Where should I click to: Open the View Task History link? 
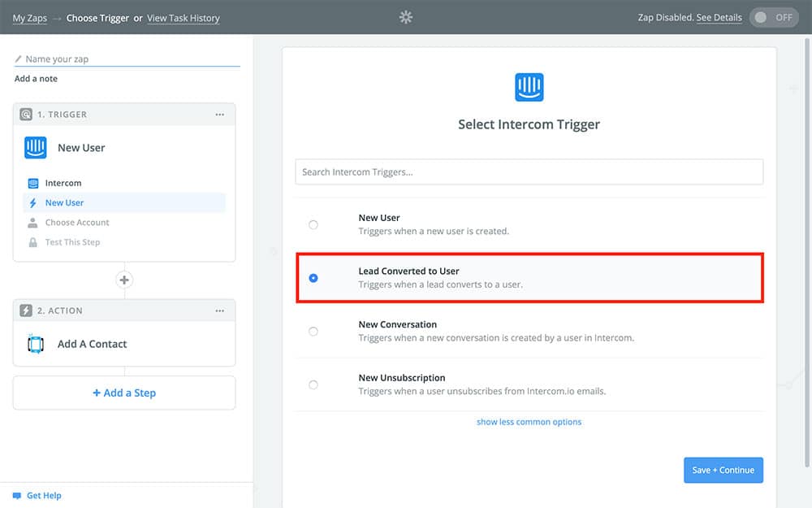[x=183, y=18]
